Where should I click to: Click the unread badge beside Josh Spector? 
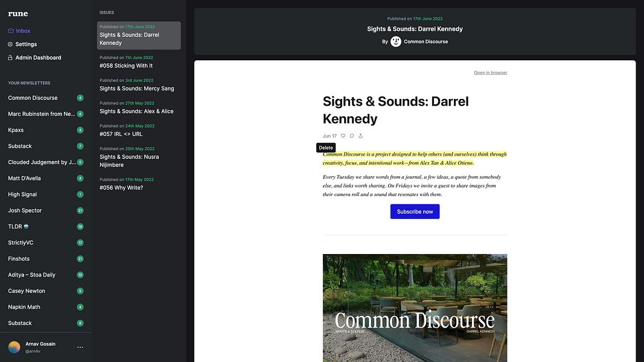point(80,211)
